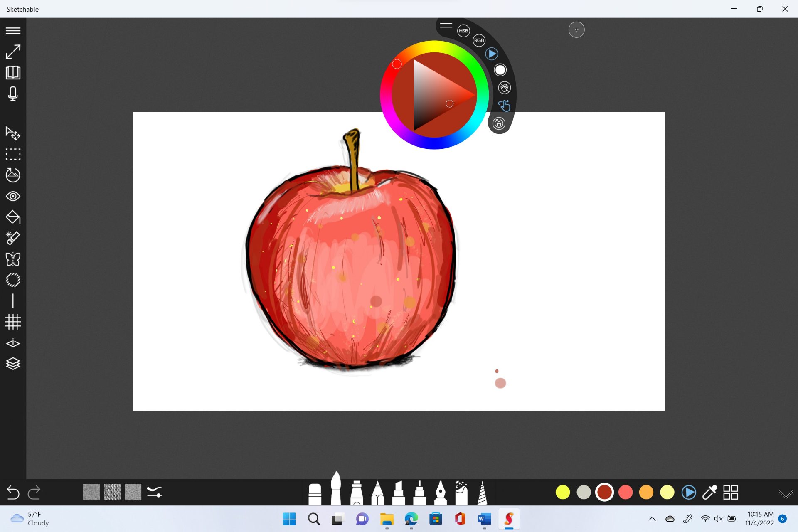
Task: Open the symmetry butterfly tool
Action: (13, 259)
